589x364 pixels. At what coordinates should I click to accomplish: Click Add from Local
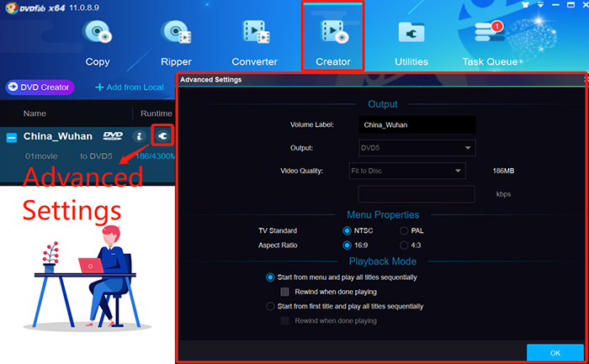coord(129,87)
